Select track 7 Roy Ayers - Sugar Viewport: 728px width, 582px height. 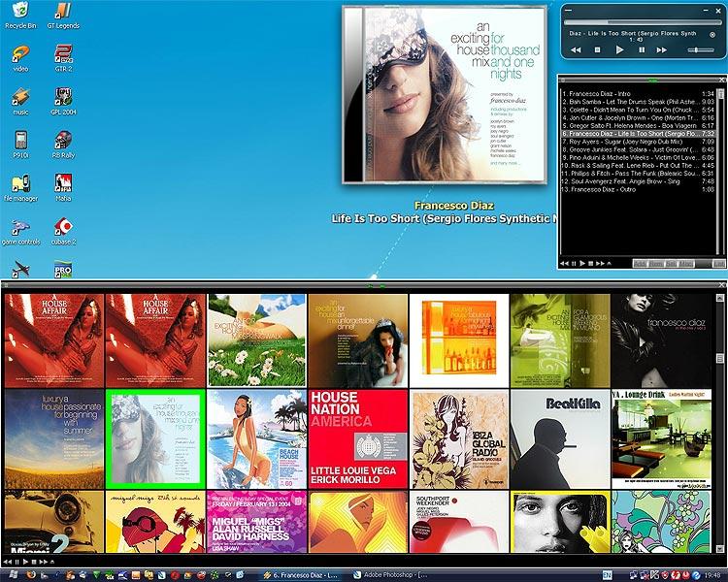coord(638,142)
